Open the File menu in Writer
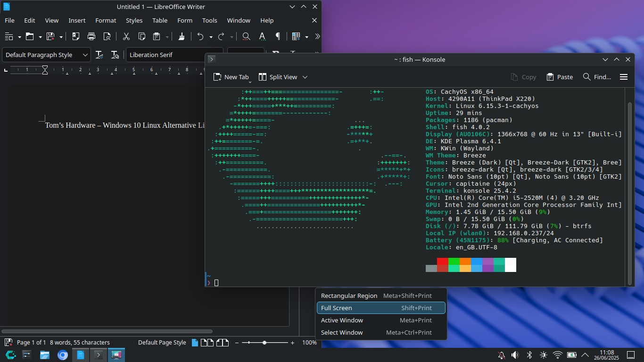Image resolution: width=644 pixels, height=362 pixels. click(x=9, y=20)
